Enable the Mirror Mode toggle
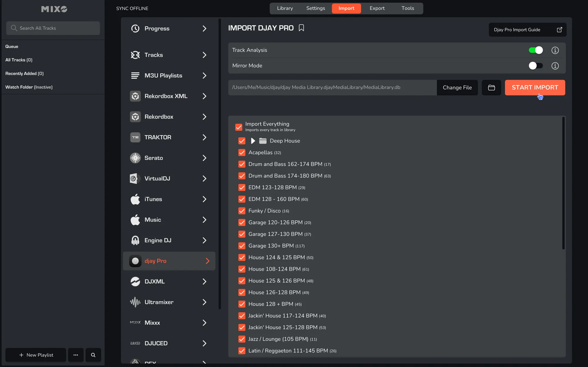This screenshot has width=588, height=367. (x=535, y=66)
